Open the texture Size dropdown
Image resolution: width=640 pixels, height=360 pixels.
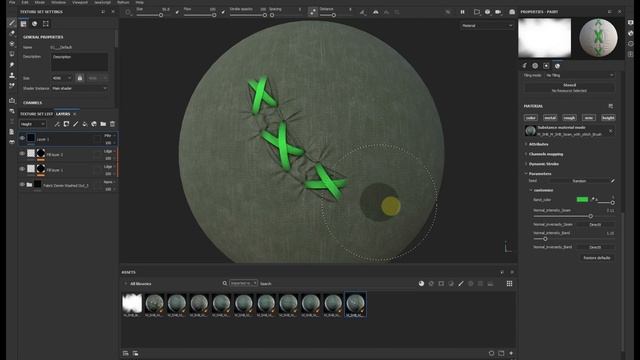pos(61,78)
